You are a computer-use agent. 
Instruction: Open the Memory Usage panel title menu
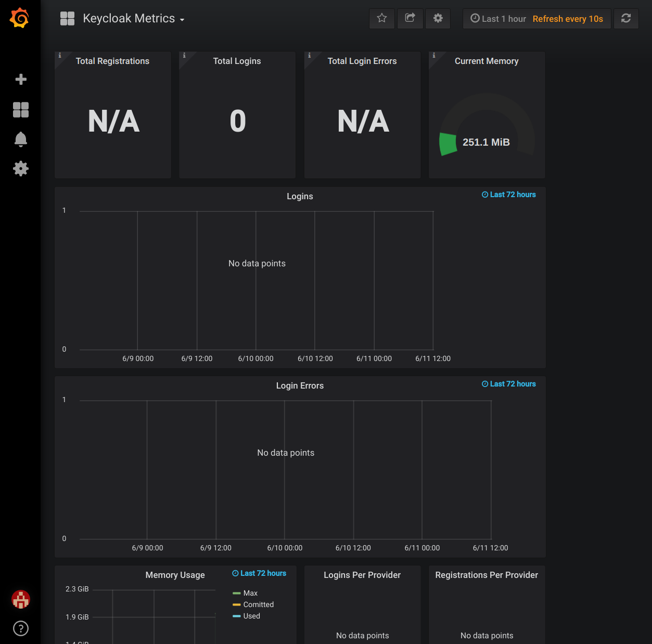click(x=175, y=575)
